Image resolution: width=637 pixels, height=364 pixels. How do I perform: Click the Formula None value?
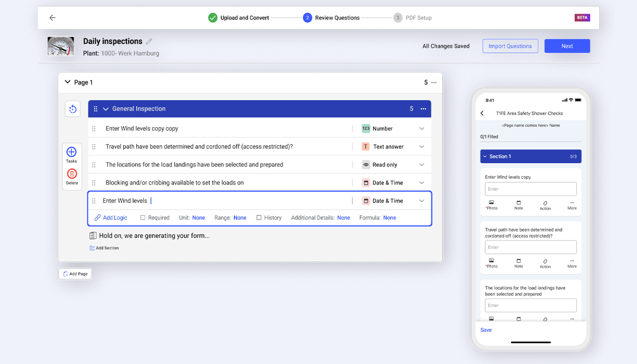(389, 218)
